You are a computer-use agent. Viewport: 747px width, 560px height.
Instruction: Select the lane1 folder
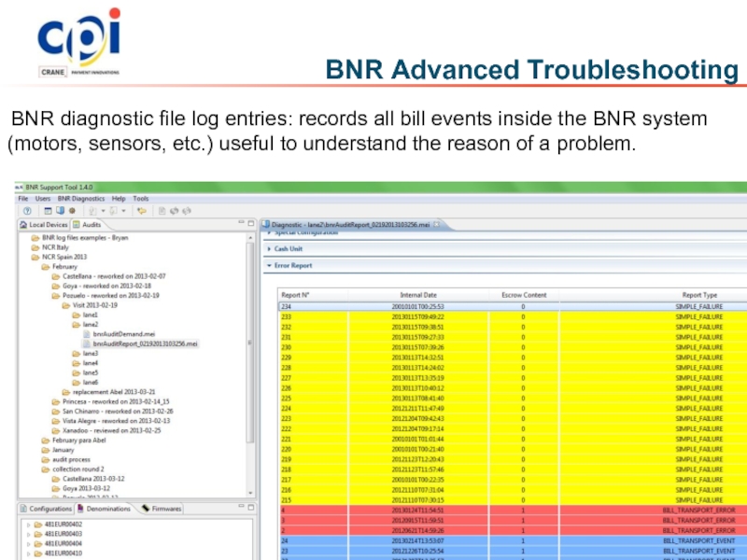coord(85,315)
